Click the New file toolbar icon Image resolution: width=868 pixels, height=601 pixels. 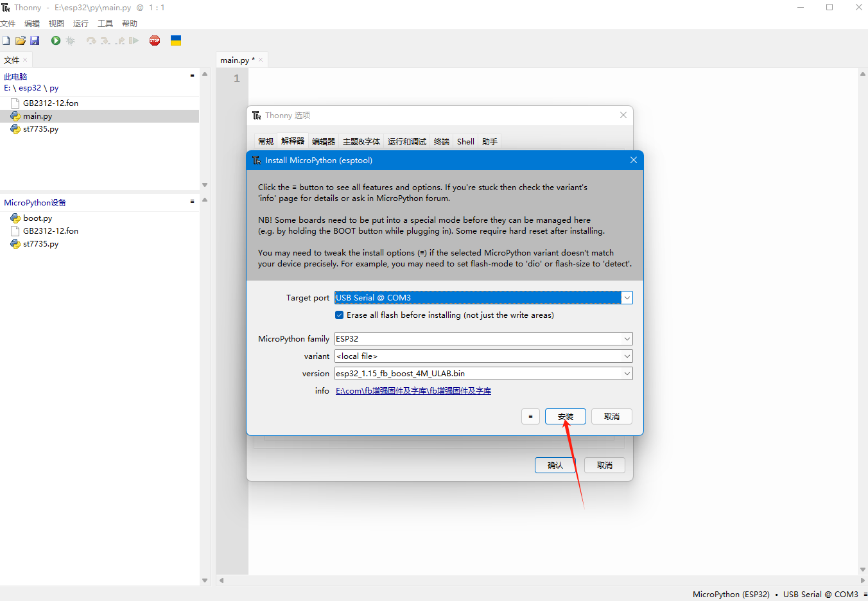(6, 40)
